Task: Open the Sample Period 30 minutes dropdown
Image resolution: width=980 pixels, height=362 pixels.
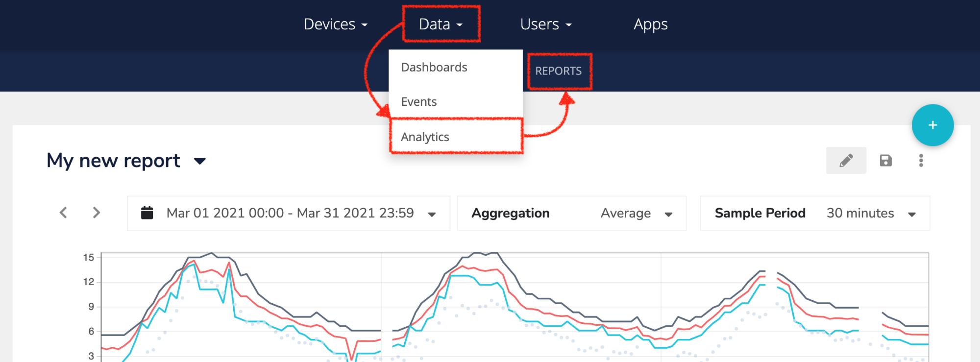Action: [815, 213]
